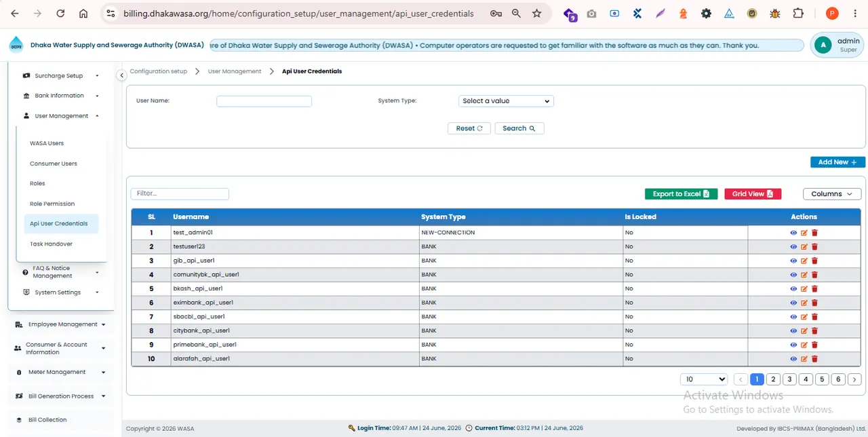Open browser extensions puzzle icon
Viewport: 868px width, 437px height.
point(798,14)
